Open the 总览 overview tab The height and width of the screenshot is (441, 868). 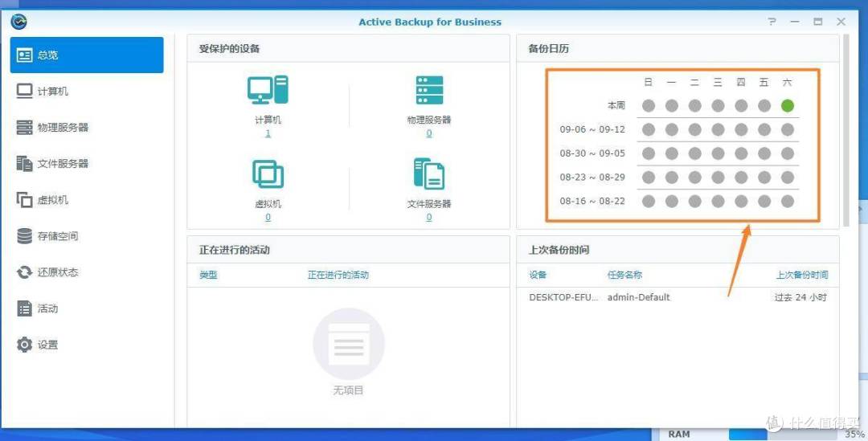[87, 55]
